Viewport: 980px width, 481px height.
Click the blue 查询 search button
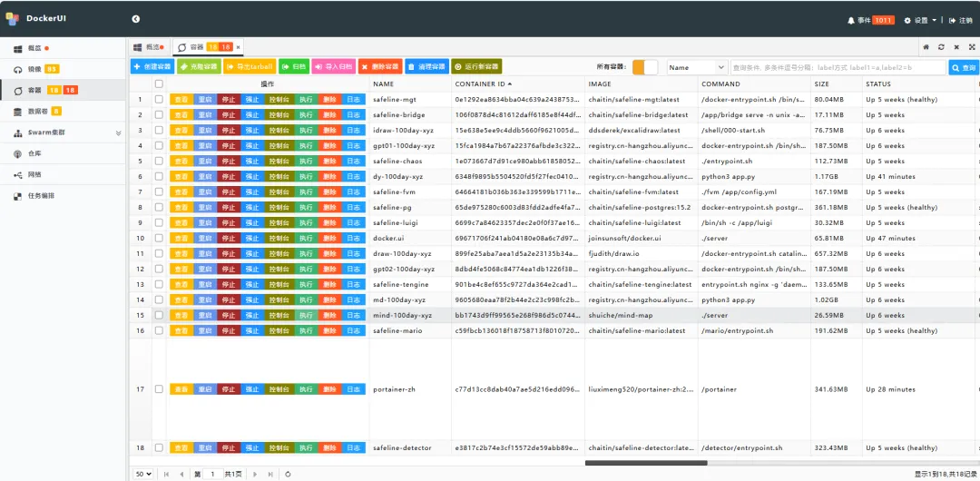pyautogui.click(x=964, y=67)
